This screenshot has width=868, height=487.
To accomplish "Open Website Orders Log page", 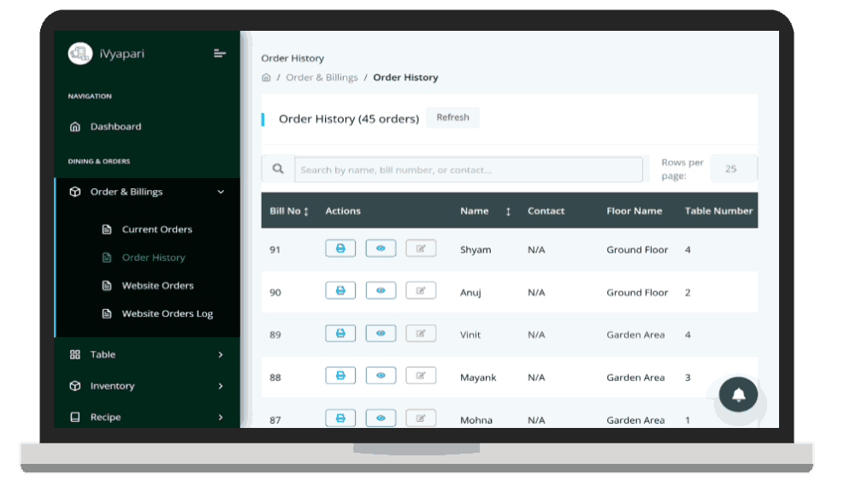I will [x=167, y=314].
